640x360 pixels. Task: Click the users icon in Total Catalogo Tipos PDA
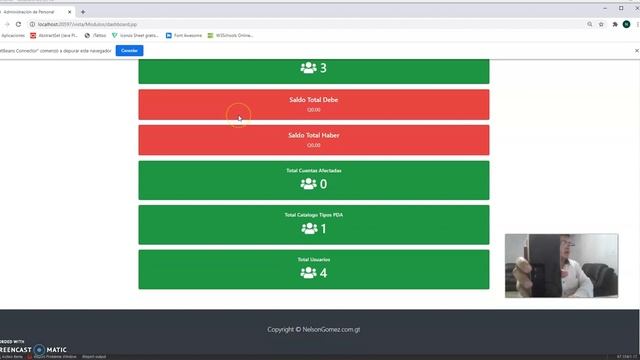(x=309, y=229)
